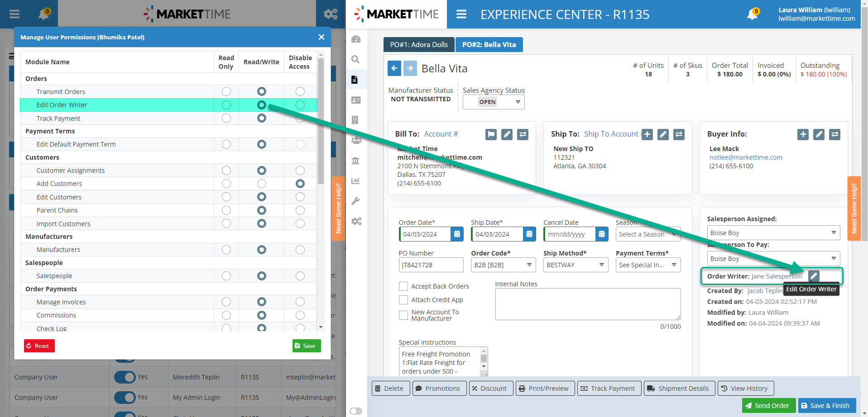This screenshot has width=868, height=417.
Task: Switch to PO#1: Adora Dolls tab
Action: tap(419, 45)
